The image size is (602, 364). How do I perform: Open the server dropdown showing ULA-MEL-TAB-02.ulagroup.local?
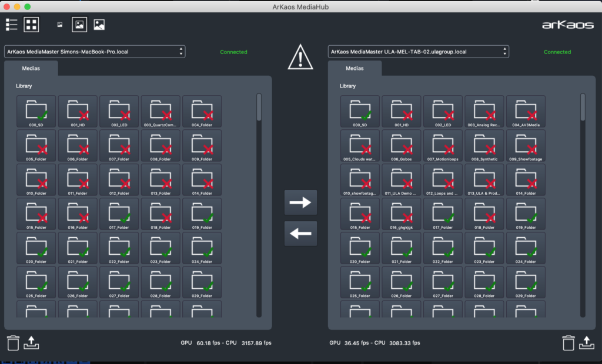point(419,52)
